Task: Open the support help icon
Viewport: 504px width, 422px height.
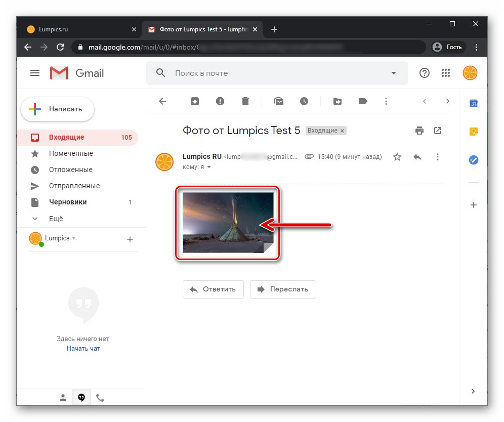Action: [424, 73]
